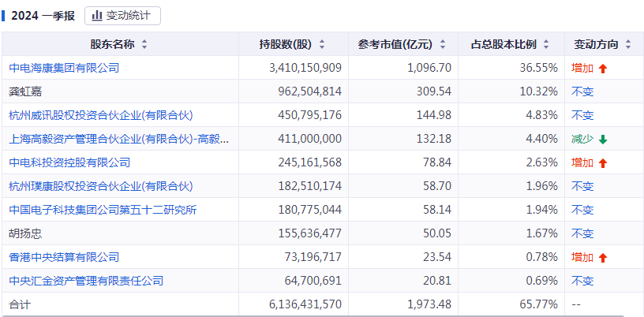644x317 pixels.
Task: Open 香港中央结算有限公司 shareholder link
Action: [64, 257]
